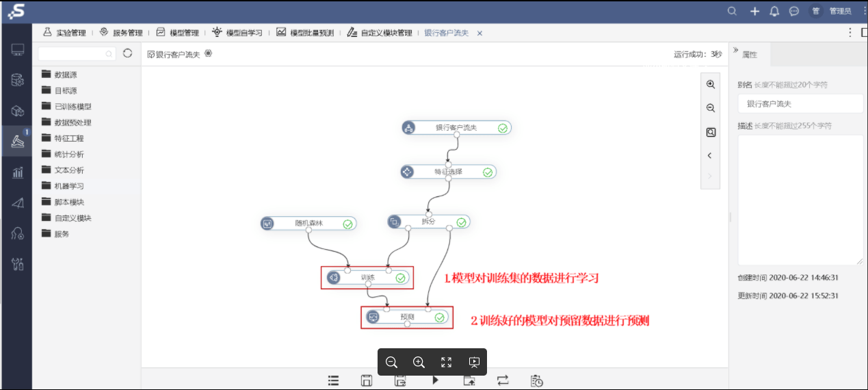Select the 随机森林 node

[x=308, y=223]
